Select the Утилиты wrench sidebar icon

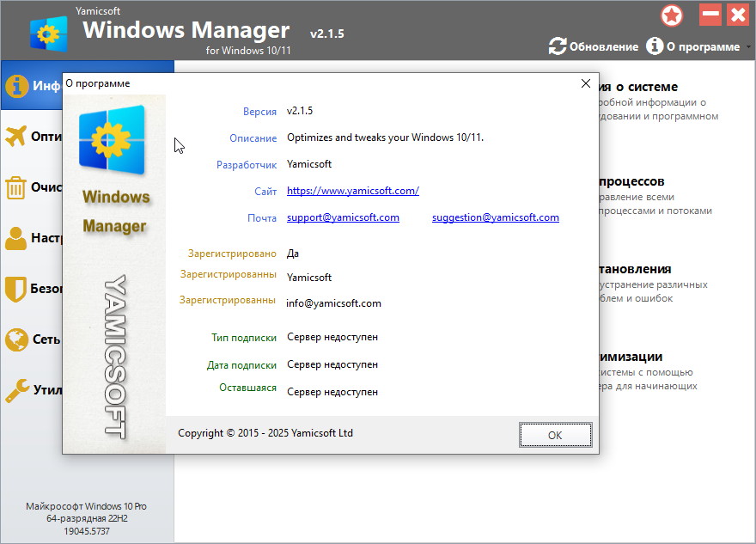pyautogui.click(x=17, y=390)
